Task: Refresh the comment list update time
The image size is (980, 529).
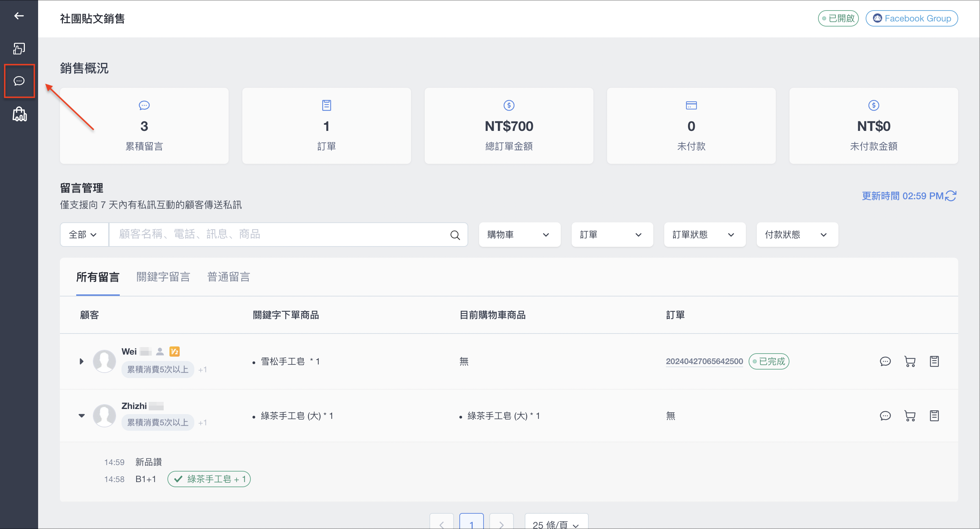Action: 950,196
